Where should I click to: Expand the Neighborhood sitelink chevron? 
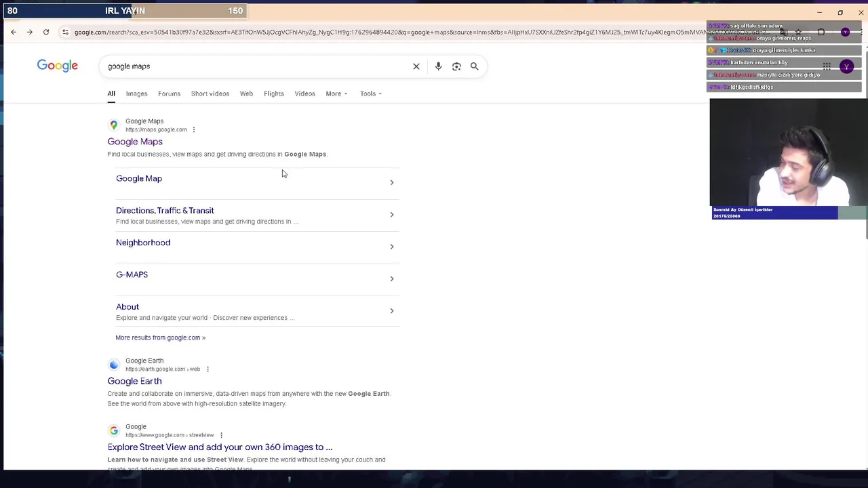(391, 247)
